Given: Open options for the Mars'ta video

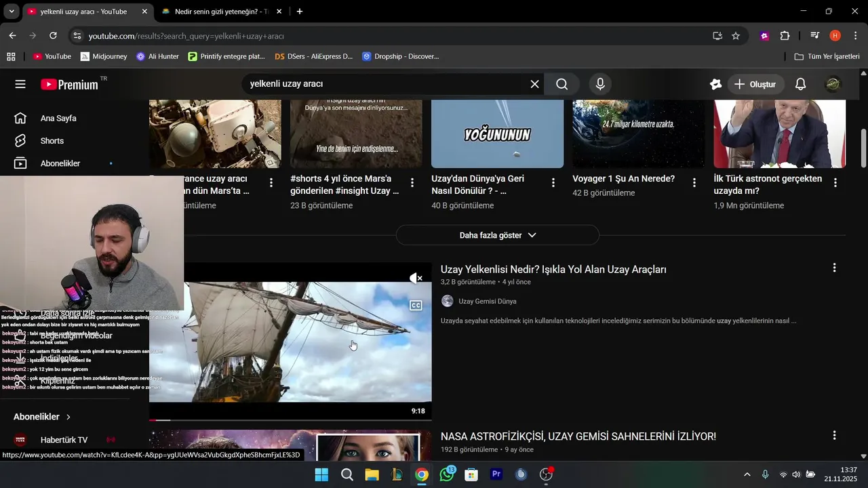Looking at the screenshot, I should [271, 182].
